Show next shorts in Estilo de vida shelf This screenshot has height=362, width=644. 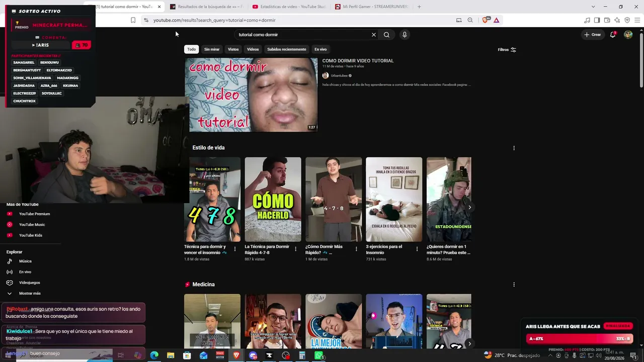point(469,207)
